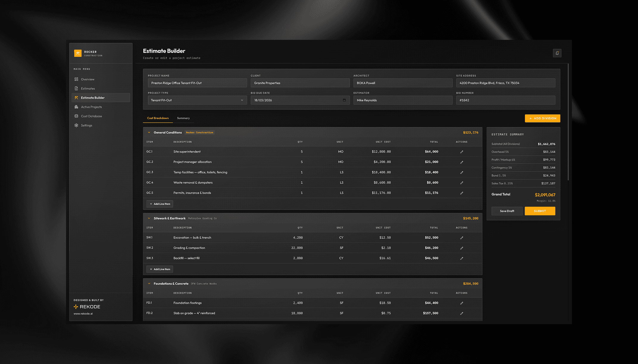Edit the Grading & compaction row
638x364 pixels.
pos(462,248)
